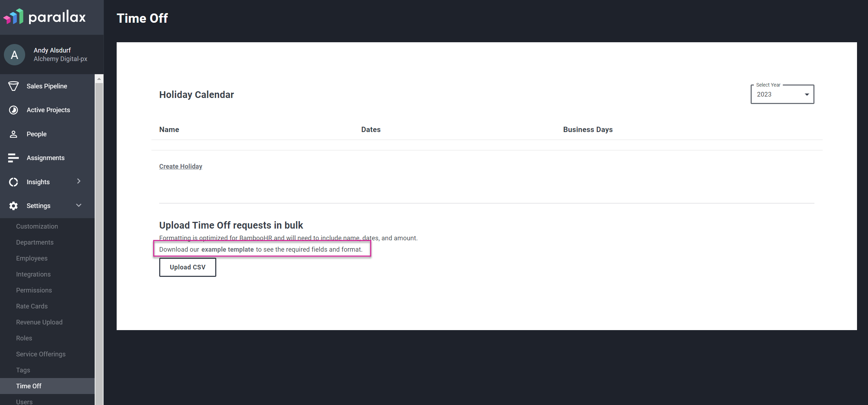
Task: Open Employees settings
Action: click(32, 258)
